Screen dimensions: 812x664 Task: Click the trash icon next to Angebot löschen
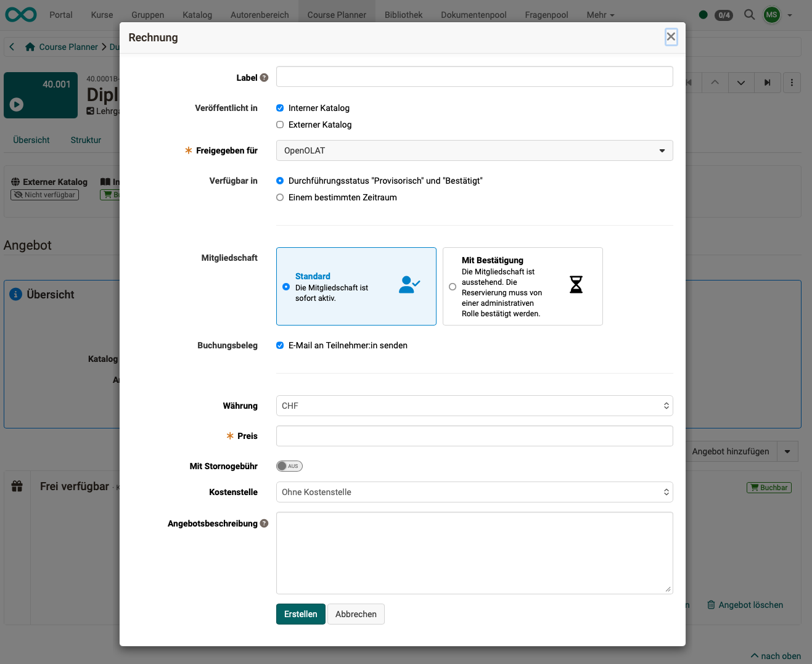pos(710,605)
